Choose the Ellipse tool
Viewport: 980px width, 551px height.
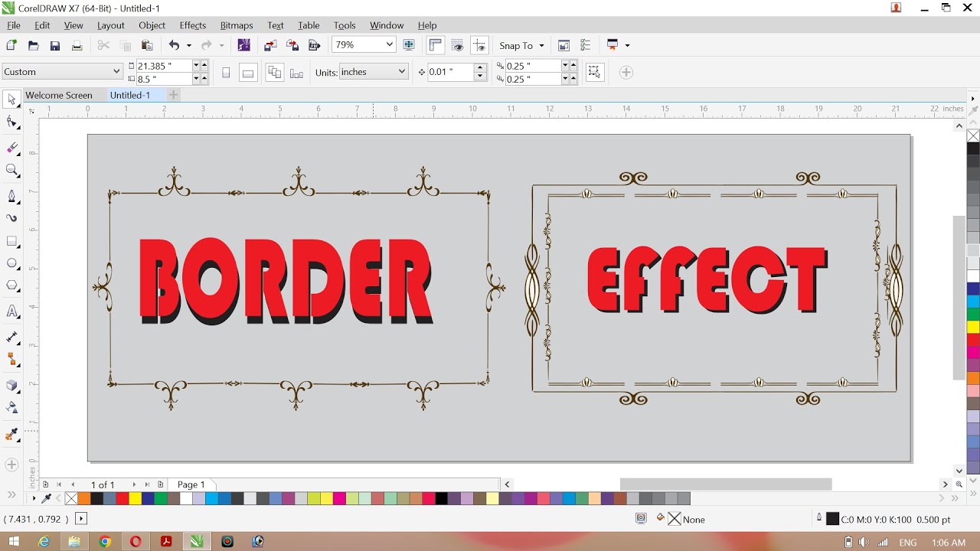coord(12,264)
